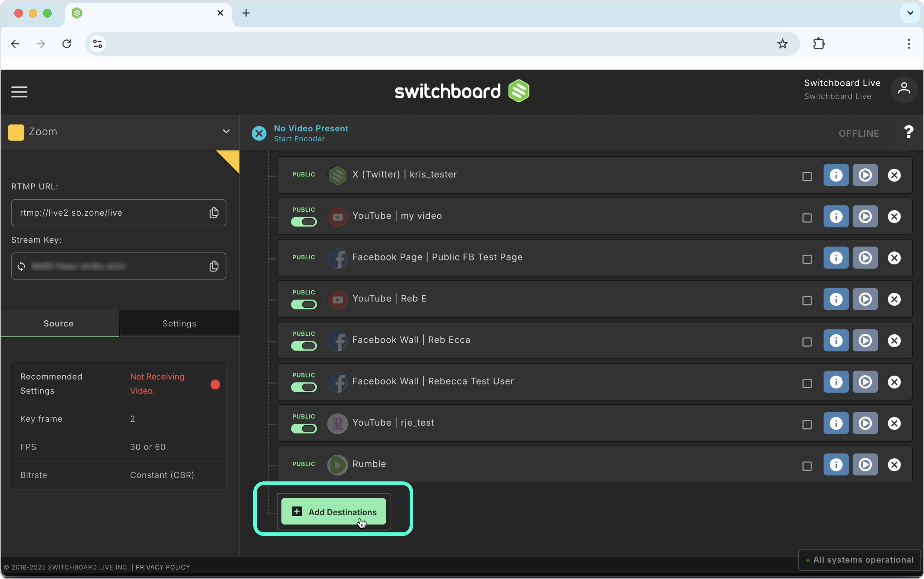Check the Facebook Wall Reb Ecca checkbox
The height and width of the screenshot is (579, 924).
pos(806,342)
